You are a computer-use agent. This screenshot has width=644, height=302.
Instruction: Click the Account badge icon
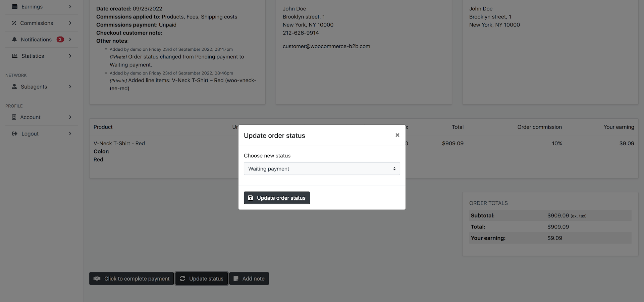pos(14,117)
